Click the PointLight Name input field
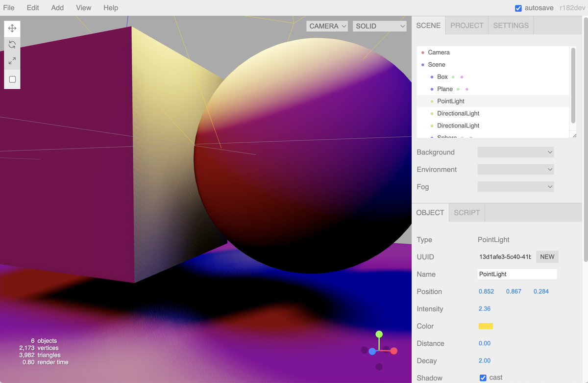The image size is (588, 383). tap(517, 274)
